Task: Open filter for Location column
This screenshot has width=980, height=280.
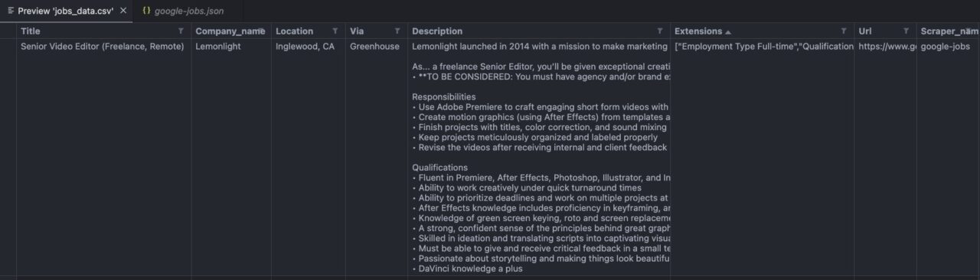Action: pos(335,31)
